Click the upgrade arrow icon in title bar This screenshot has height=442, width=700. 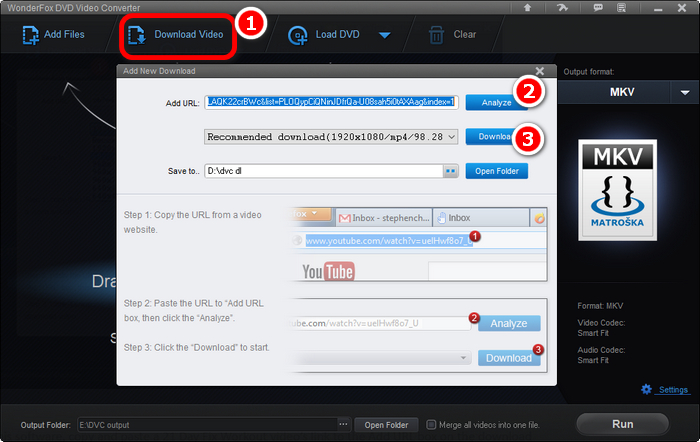[x=527, y=8]
